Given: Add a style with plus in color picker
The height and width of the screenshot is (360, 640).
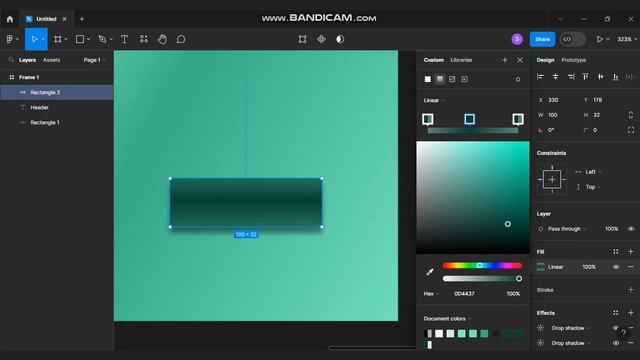Looking at the screenshot, I should click(505, 60).
